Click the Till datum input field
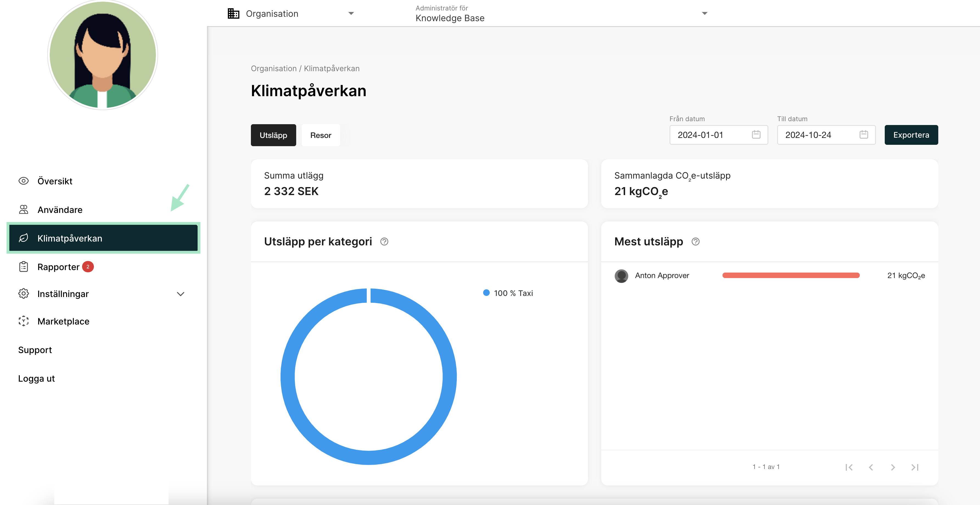 click(x=826, y=135)
